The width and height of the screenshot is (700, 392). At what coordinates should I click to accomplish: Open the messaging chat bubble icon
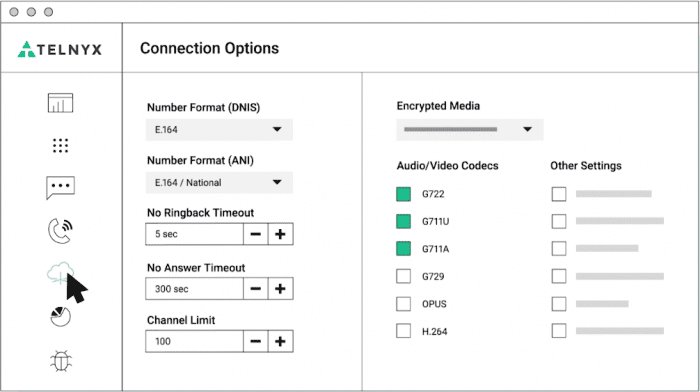(60, 188)
